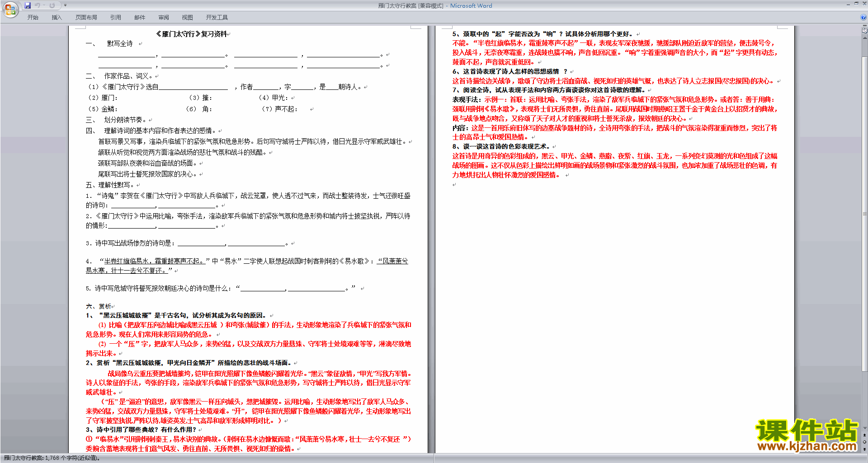Screen dimensions: 868x463
Task: Click the heading 五、理解性默写
Action: pos(110,185)
